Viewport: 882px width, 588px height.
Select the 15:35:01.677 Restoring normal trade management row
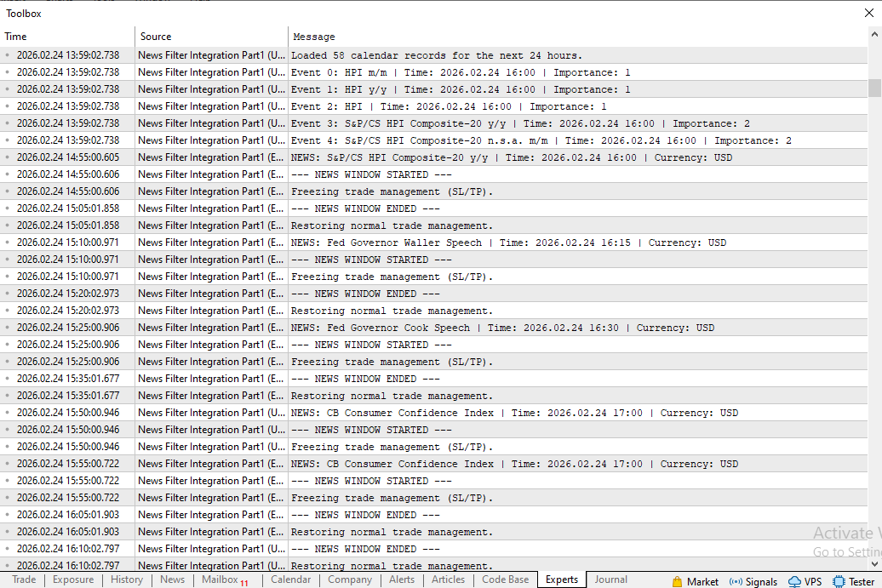point(433,396)
